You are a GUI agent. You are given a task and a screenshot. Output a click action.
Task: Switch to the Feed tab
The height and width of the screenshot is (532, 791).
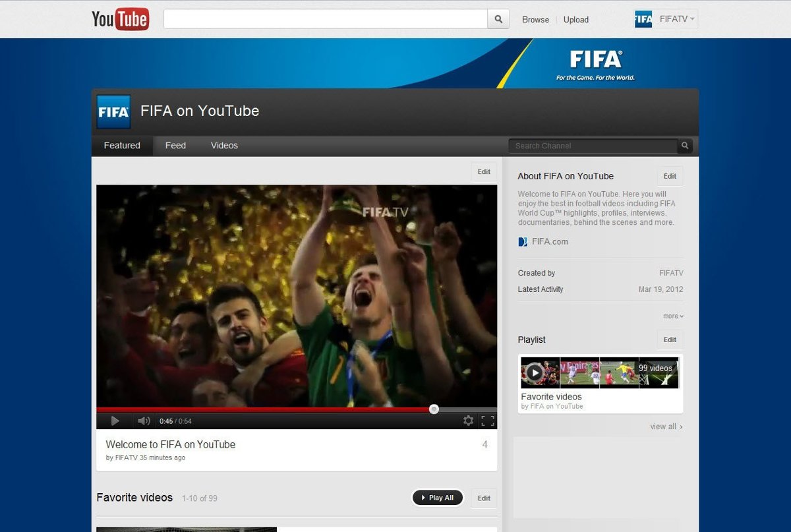pos(175,146)
